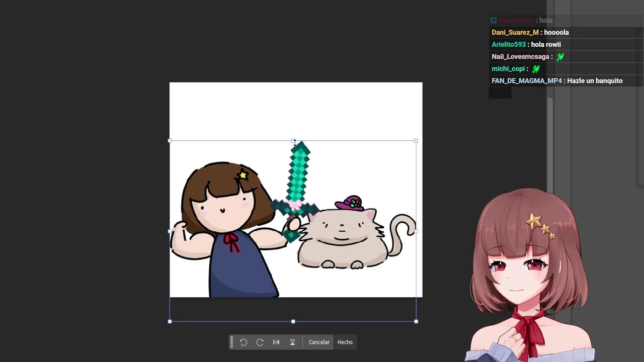Image resolution: width=644 pixels, height=362 pixels.
Task: Select the bottom-right transform handle
Action: (x=416, y=321)
